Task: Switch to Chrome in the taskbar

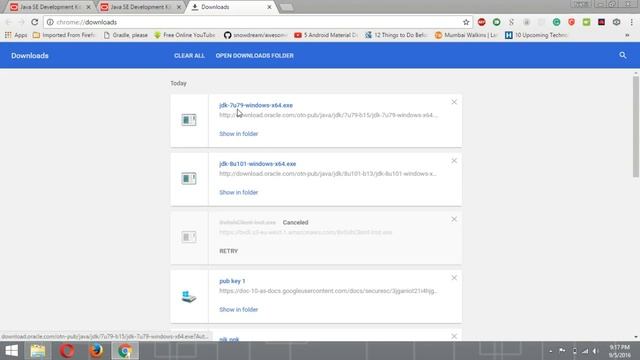Action: (125, 351)
